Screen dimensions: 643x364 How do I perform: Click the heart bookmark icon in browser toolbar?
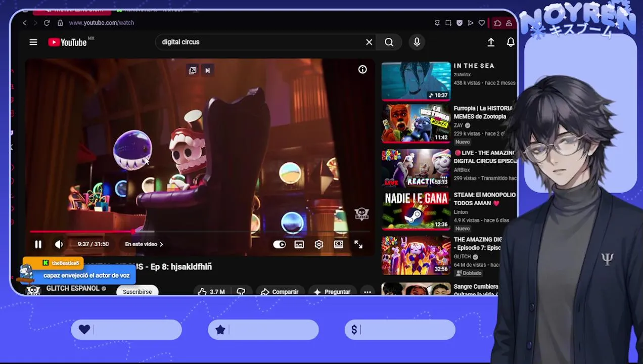(482, 23)
